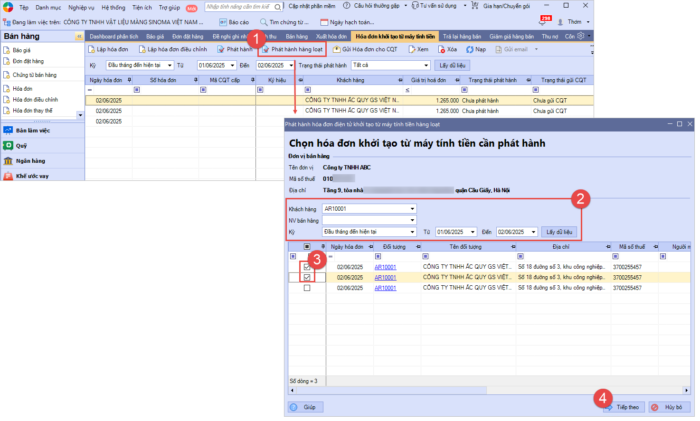Click the Xóa delete icon in toolbar
Viewport: 700px width, 421px height.
[448, 48]
